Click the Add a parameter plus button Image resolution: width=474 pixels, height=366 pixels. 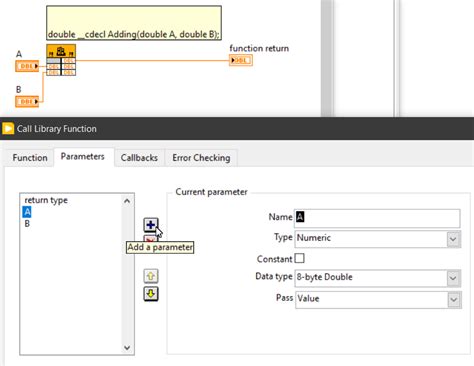[x=151, y=225]
